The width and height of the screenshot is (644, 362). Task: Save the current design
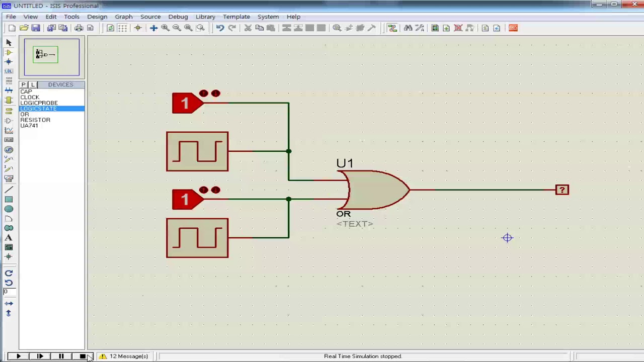[35, 28]
